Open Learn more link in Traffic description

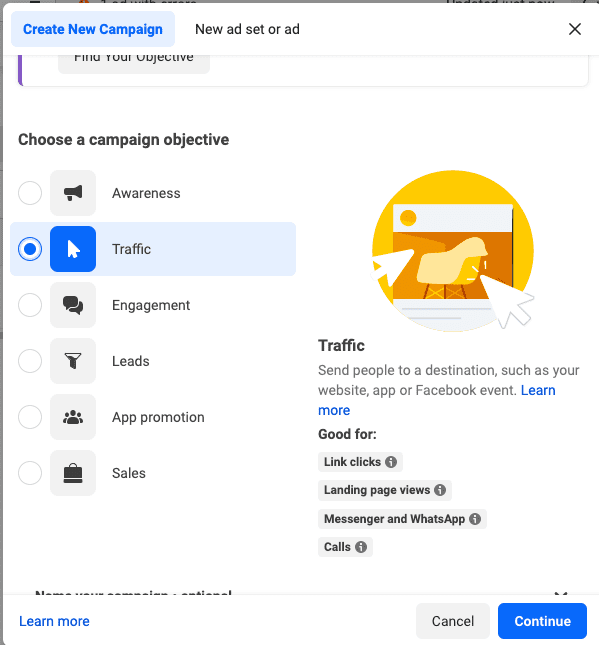tap(538, 390)
